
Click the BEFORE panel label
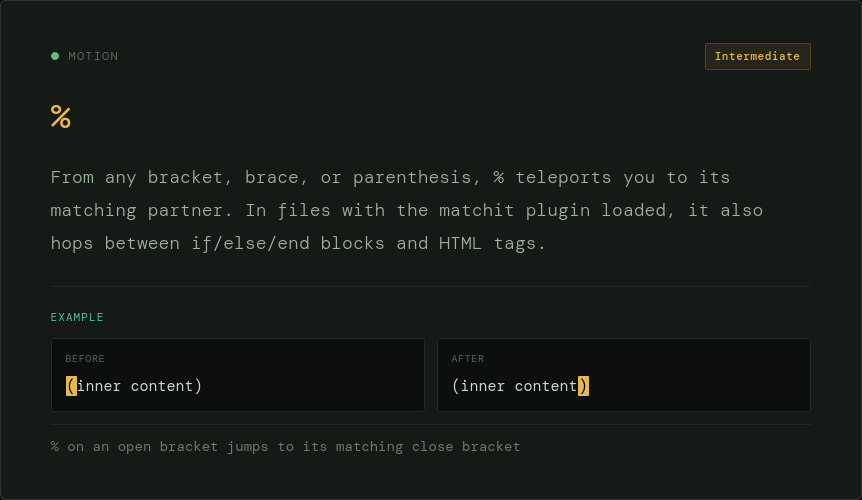coord(85,359)
